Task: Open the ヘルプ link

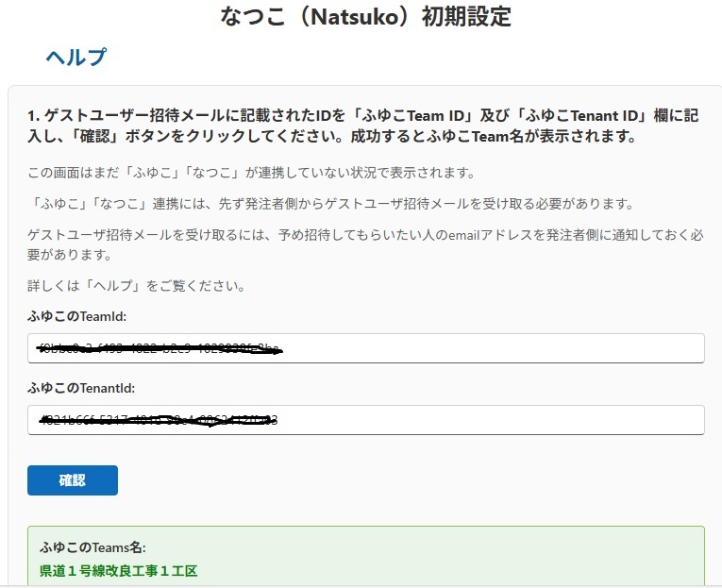Action: 76,58
